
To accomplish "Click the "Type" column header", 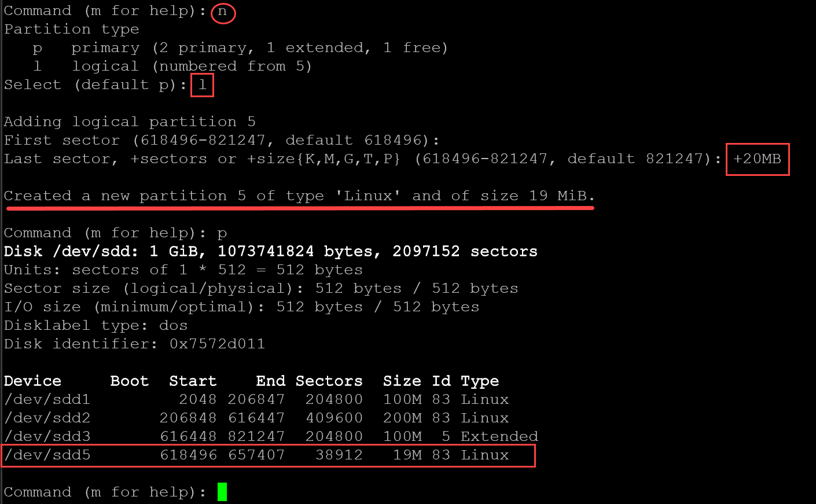I will [479, 381].
